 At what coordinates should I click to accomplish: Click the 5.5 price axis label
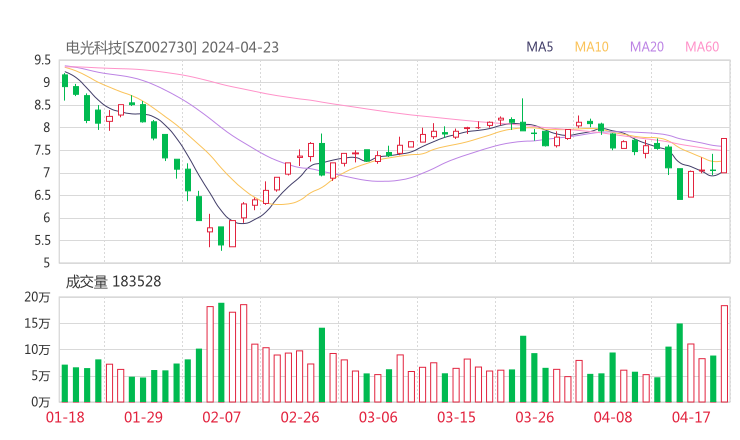[42, 241]
